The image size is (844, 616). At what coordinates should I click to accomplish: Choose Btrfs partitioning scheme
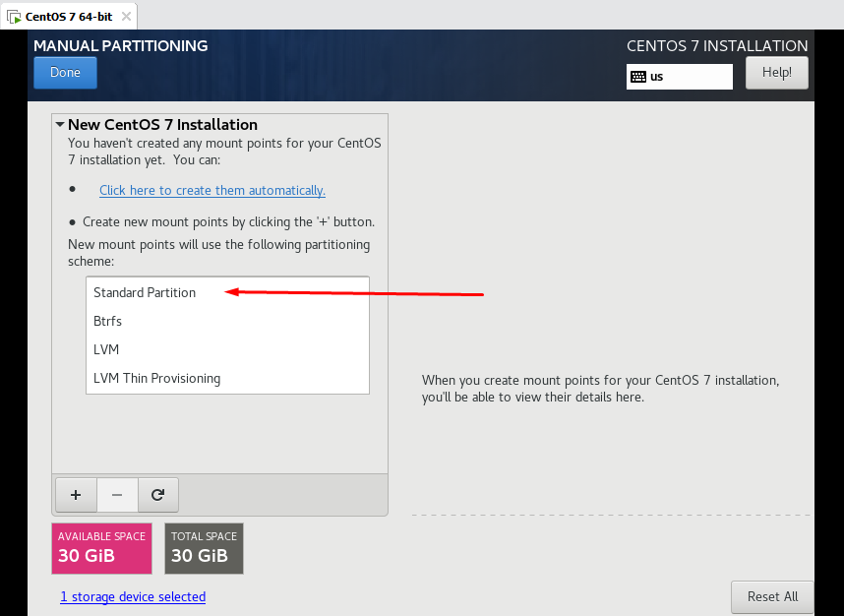point(227,321)
